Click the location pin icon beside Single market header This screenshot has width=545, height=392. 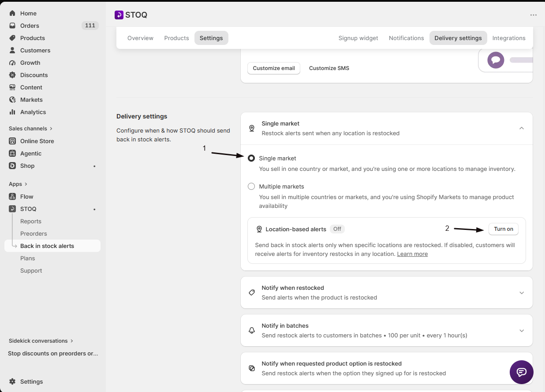click(x=252, y=128)
